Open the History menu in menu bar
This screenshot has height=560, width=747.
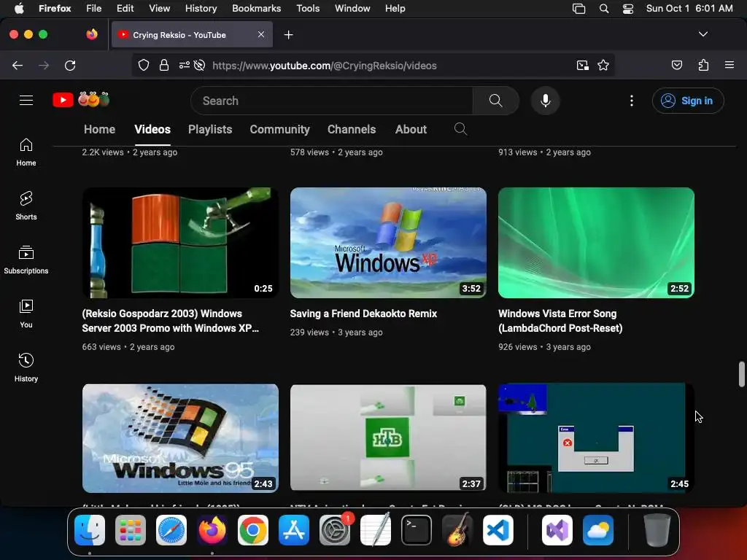[x=201, y=8]
